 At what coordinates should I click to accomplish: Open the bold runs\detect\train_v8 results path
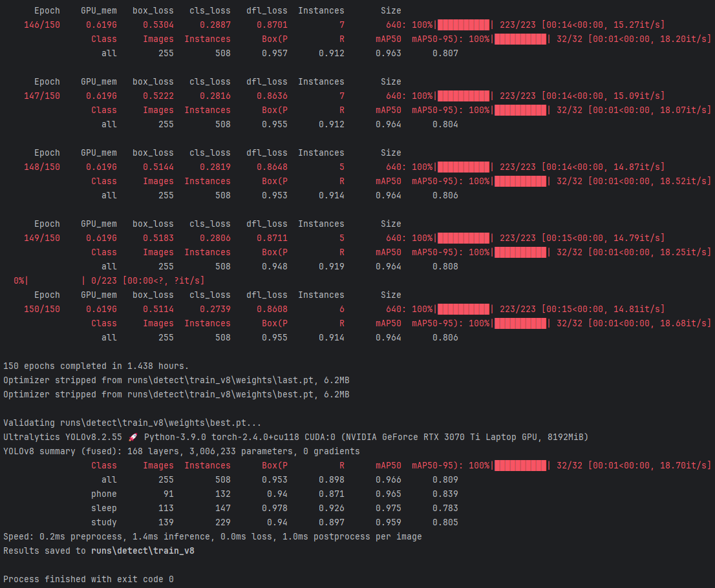coord(142,551)
